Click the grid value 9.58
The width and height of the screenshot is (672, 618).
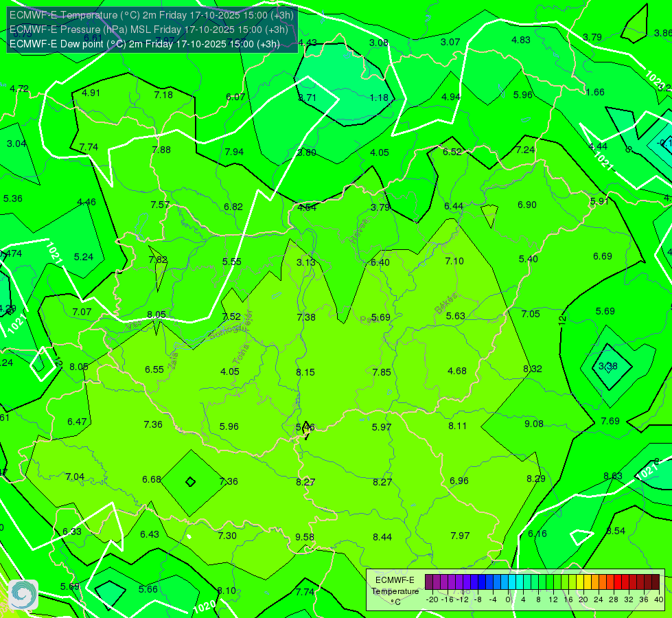(x=305, y=537)
